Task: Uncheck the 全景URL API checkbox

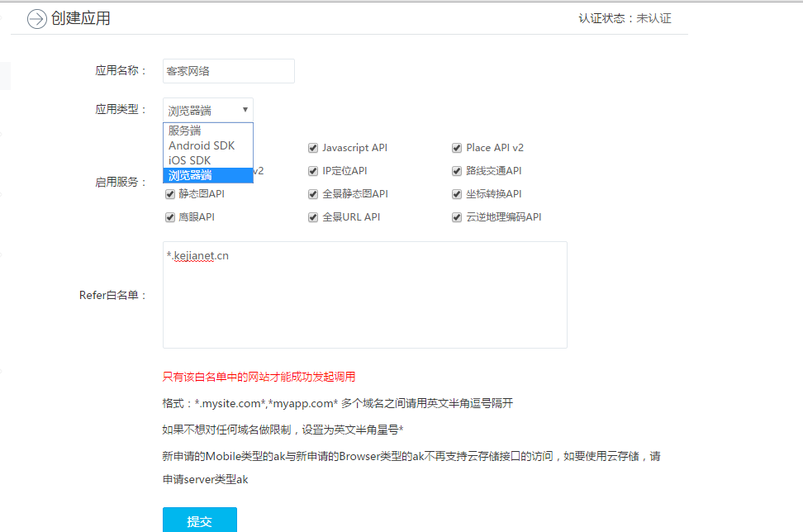Action: pos(313,217)
